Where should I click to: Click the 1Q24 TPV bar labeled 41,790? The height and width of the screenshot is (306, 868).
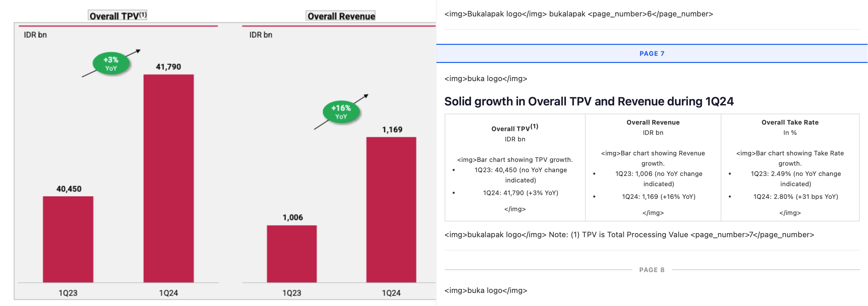pyautogui.click(x=168, y=178)
